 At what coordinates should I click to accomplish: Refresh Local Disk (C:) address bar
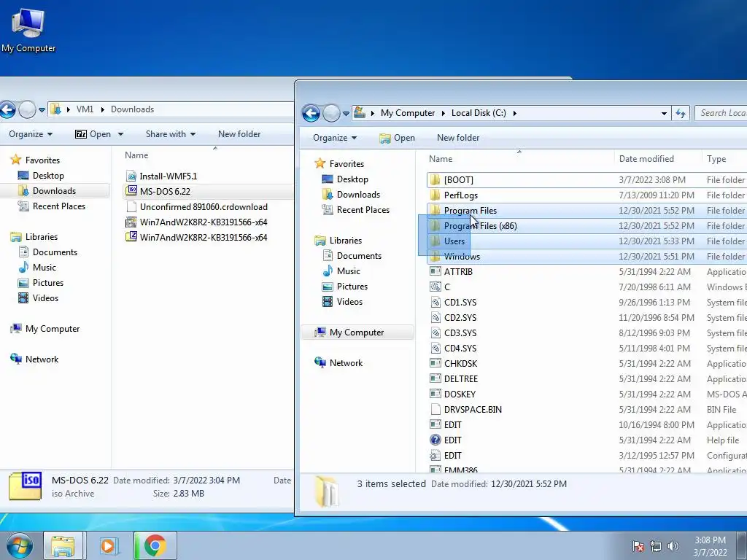pos(681,113)
